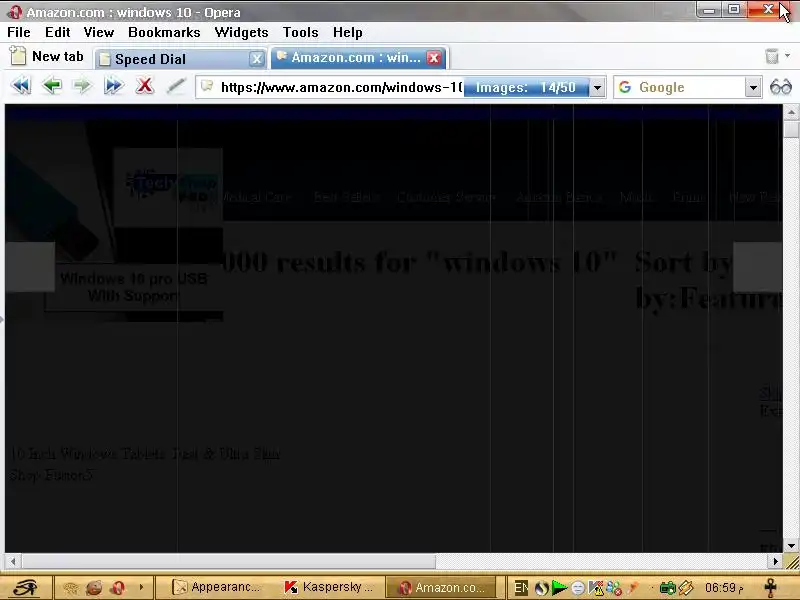Click the EN language indicator
This screenshot has height=600, width=800.
pos(520,588)
